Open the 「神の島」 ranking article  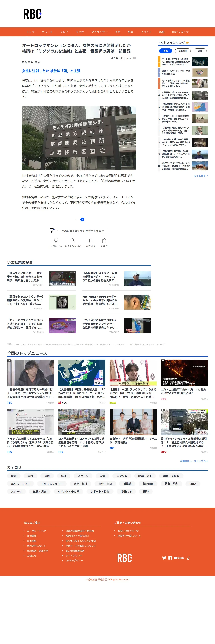point(183,142)
